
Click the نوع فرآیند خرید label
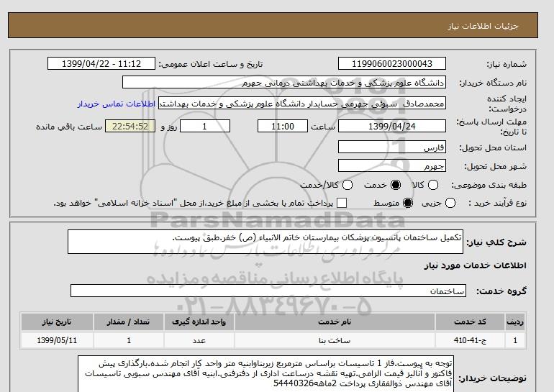point(497,203)
